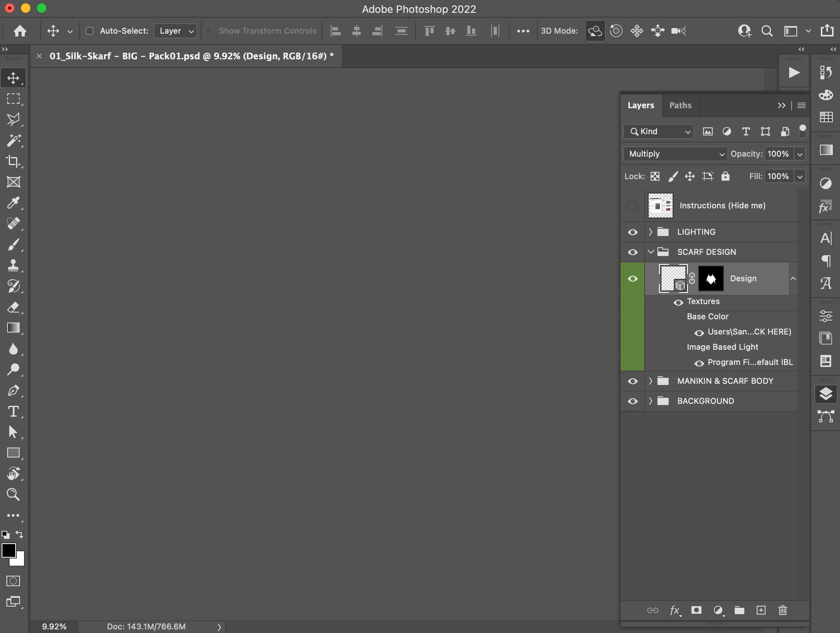Select the Magic Wand tool

(x=13, y=140)
